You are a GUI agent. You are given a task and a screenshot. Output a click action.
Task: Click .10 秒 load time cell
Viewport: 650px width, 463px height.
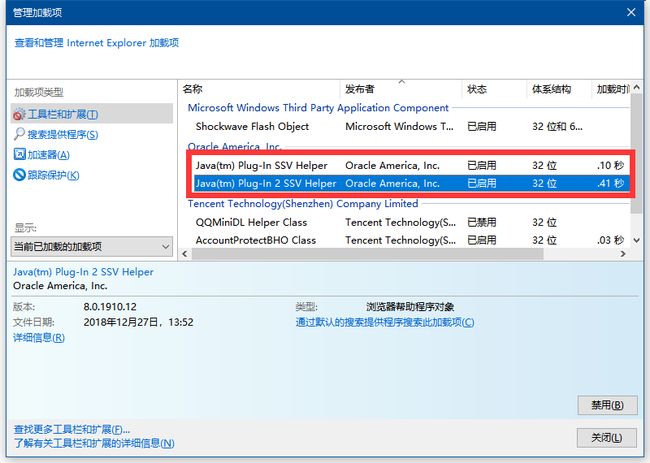(x=610, y=165)
